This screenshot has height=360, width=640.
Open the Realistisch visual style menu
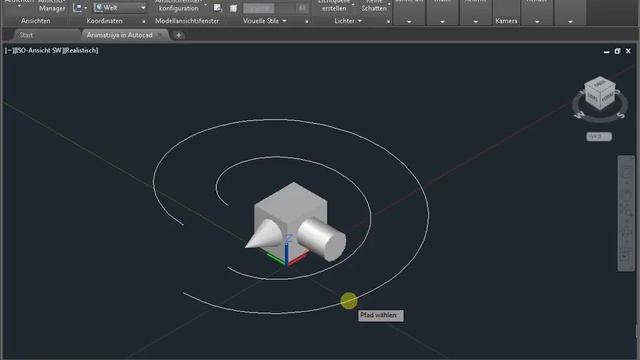click(80, 51)
